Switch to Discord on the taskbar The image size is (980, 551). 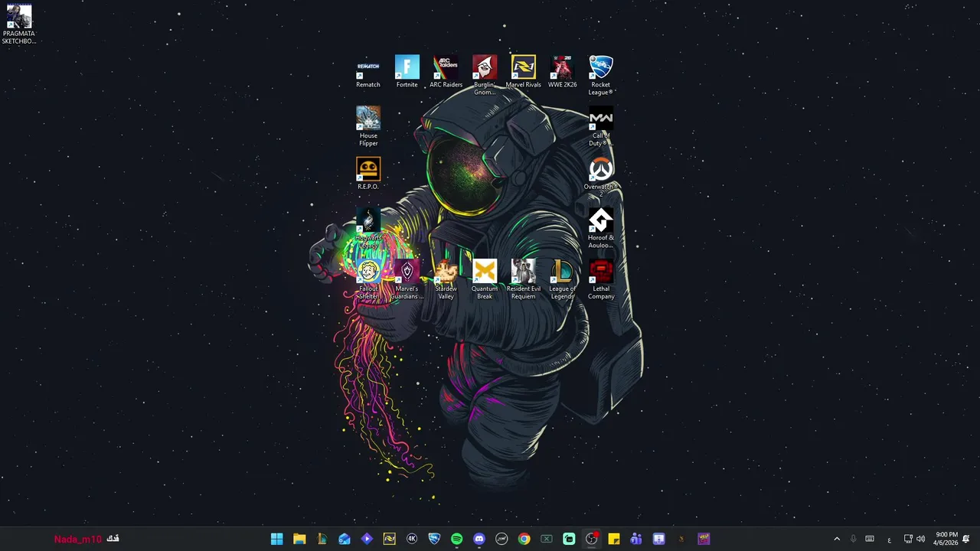pos(479,539)
